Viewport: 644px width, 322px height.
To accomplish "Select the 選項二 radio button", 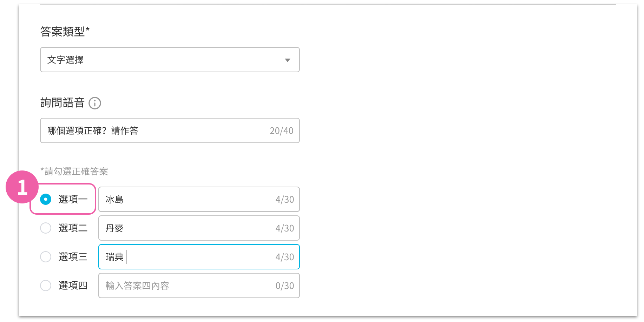I will 46,228.
